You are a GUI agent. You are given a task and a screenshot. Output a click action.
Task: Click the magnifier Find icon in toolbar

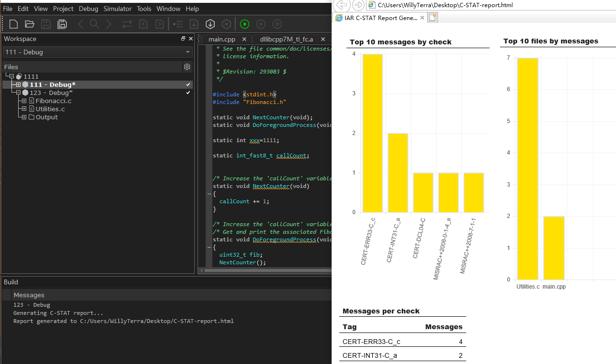coord(94,24)
